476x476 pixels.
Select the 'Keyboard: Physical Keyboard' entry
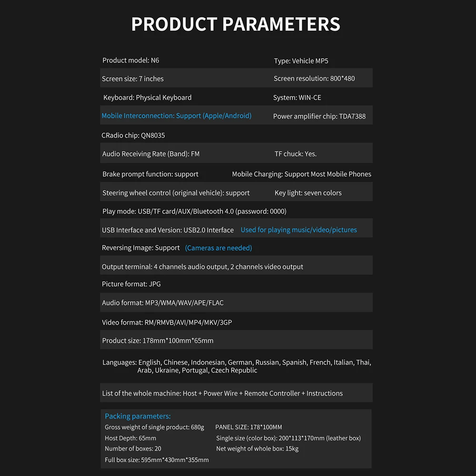point(148,98)
